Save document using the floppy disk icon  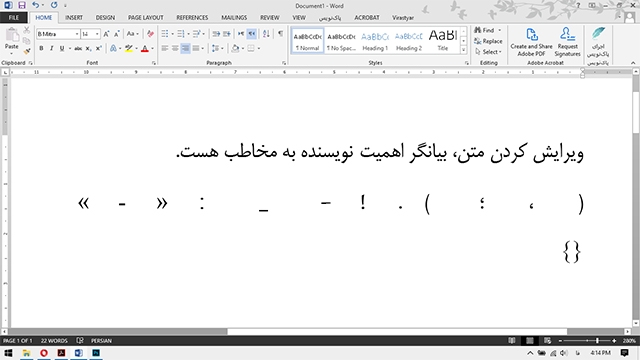[22, 5]
